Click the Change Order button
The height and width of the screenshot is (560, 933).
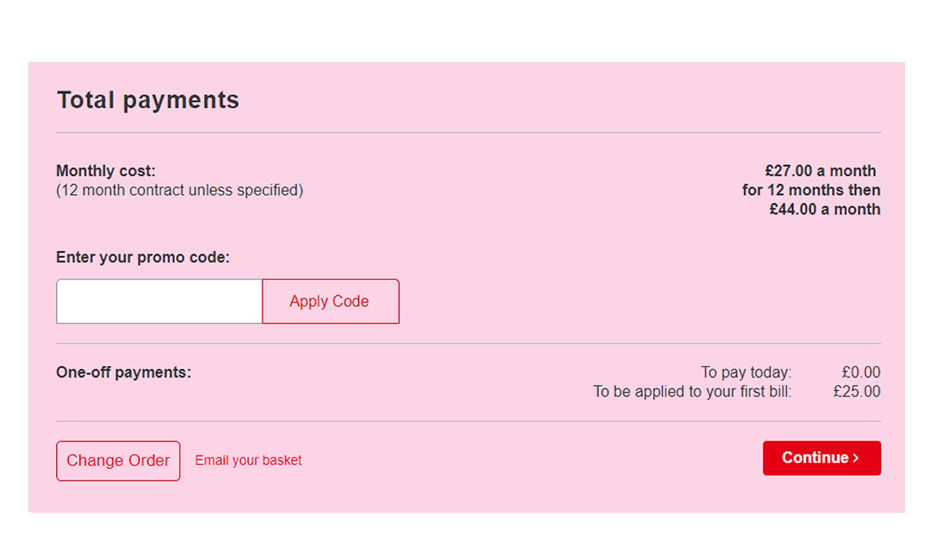pyautogui.click(x=118, y=460)
